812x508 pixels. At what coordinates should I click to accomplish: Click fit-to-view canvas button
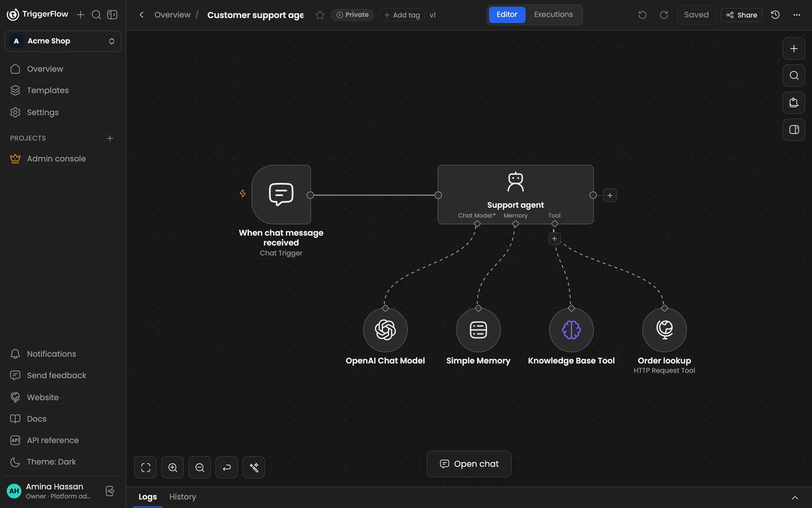(145, 467)
